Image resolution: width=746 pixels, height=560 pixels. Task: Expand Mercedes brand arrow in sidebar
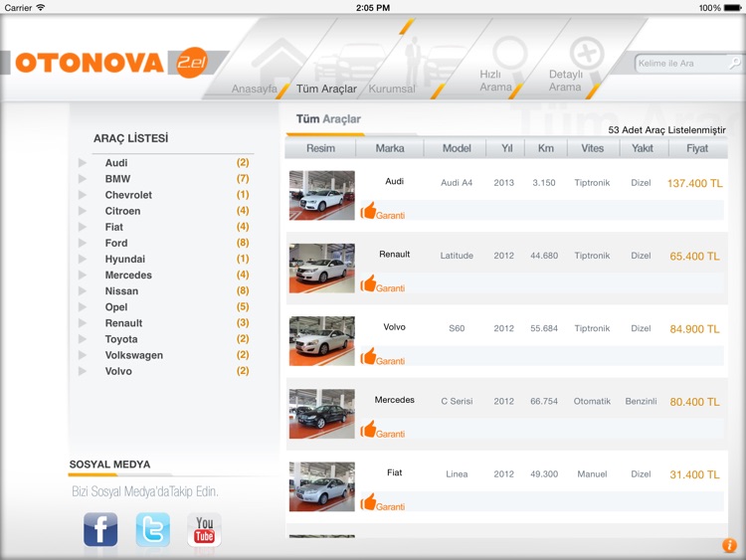click(83, 275)
